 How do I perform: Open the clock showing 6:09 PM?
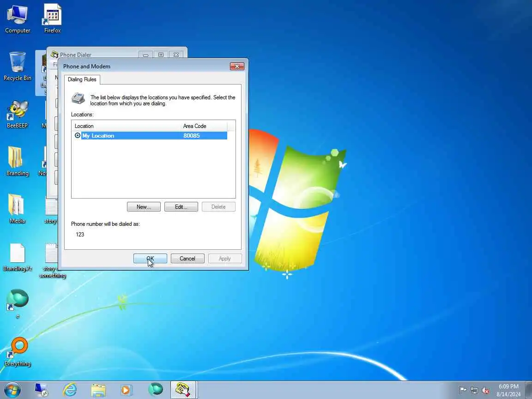(x=508, y=390)
